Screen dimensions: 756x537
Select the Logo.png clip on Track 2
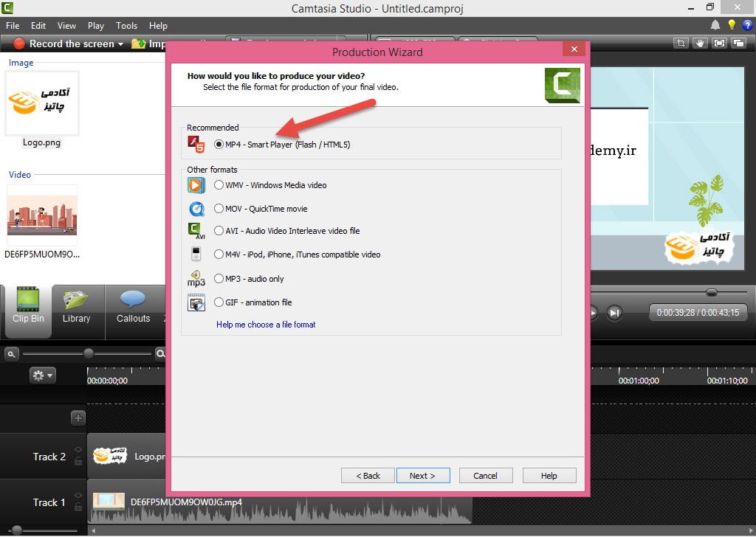tap(126, 456)
